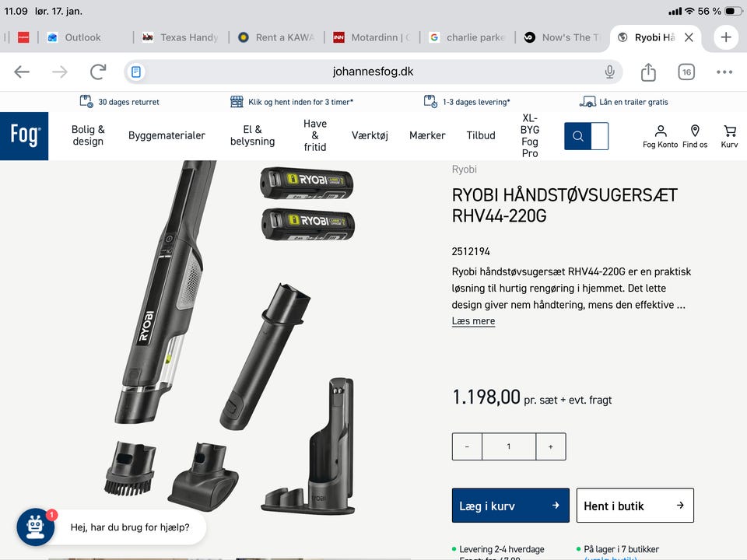Open the Kurv shopping cart
This screenshot has height=560, width=747.
tap(729, 136)
